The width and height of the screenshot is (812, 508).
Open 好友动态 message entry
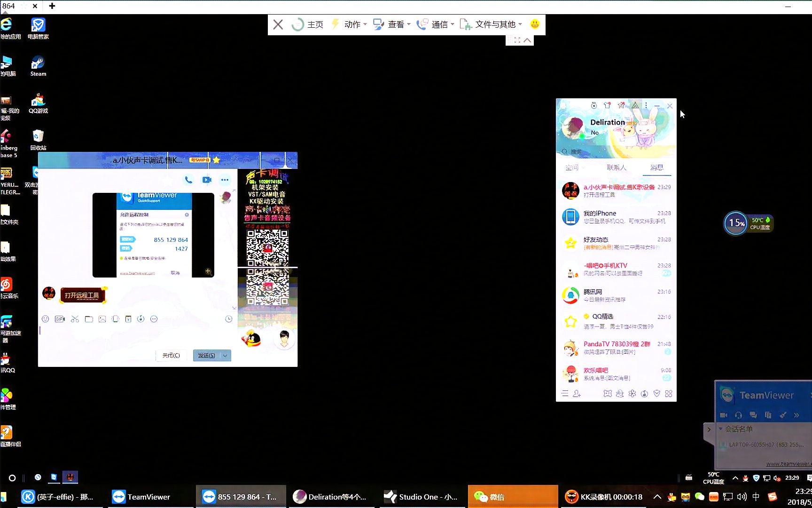616,243
